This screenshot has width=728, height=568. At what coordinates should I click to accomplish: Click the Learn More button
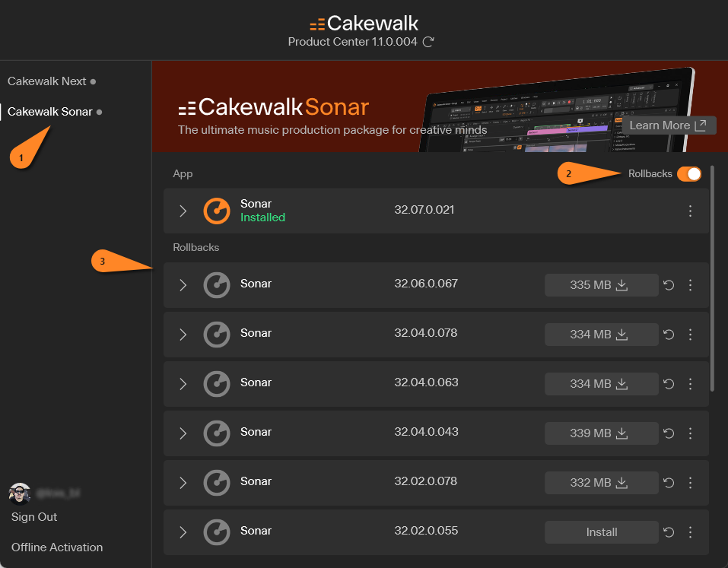[669, 125]
